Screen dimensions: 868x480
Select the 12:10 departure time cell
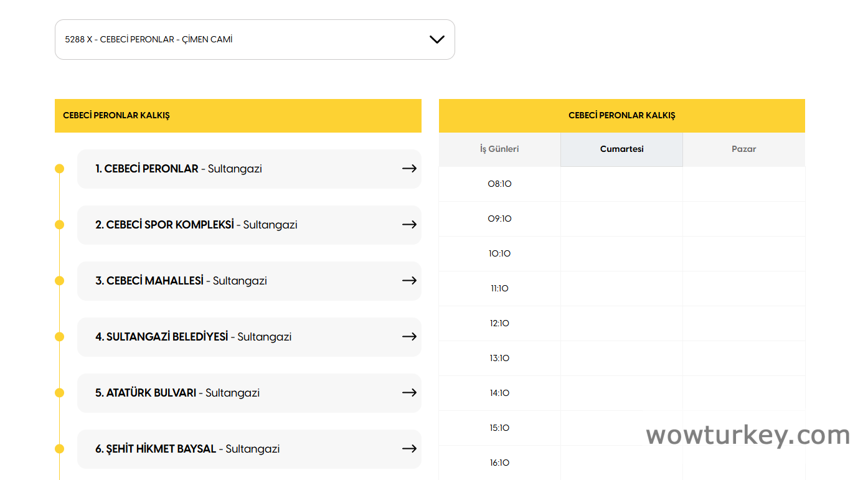click(x=499, y=324)
